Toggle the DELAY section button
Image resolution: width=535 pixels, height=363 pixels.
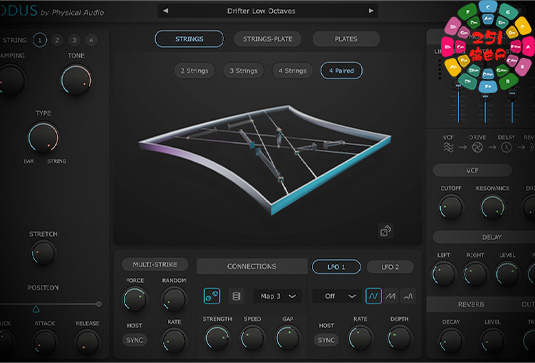492,237
